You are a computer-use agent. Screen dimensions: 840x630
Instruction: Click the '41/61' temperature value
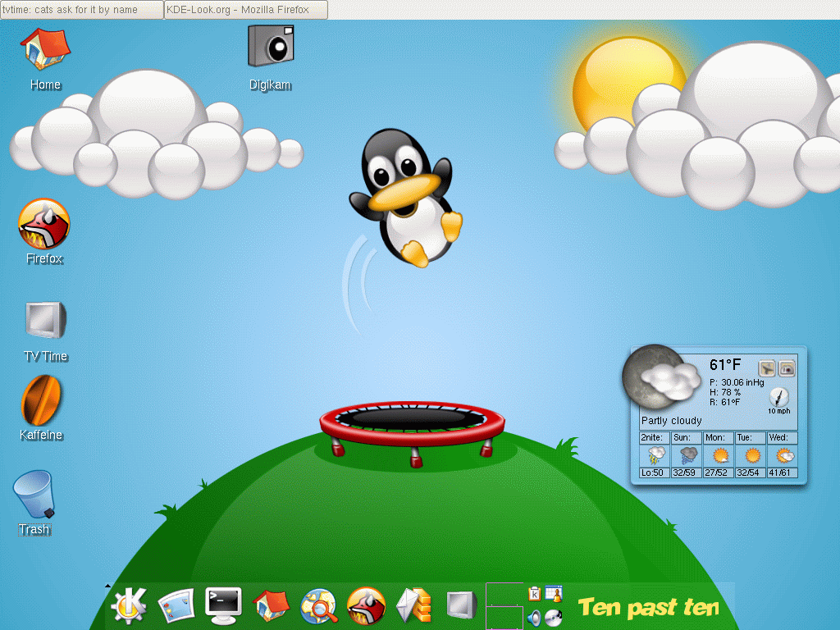(x=779, y=472)
